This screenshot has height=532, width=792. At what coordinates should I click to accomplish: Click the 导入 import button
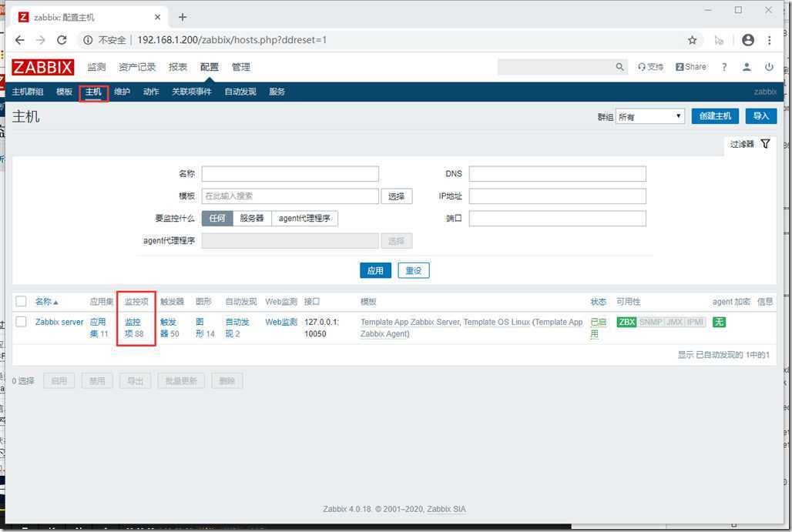click(x=760, y=116)
